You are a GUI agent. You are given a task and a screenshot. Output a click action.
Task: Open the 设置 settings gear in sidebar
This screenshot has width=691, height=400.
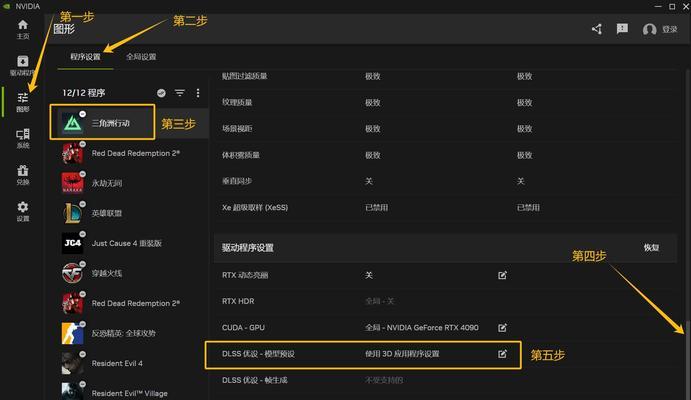click(22, 211)
